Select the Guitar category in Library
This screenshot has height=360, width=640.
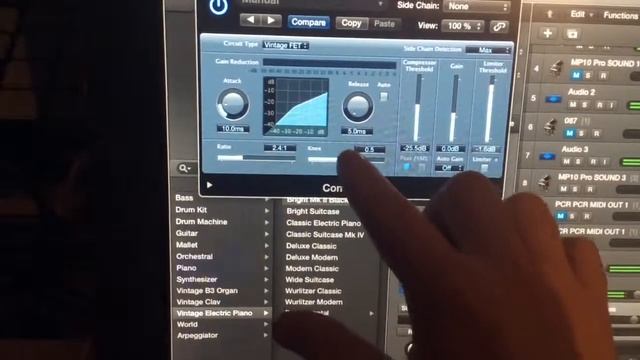[187, 233]
